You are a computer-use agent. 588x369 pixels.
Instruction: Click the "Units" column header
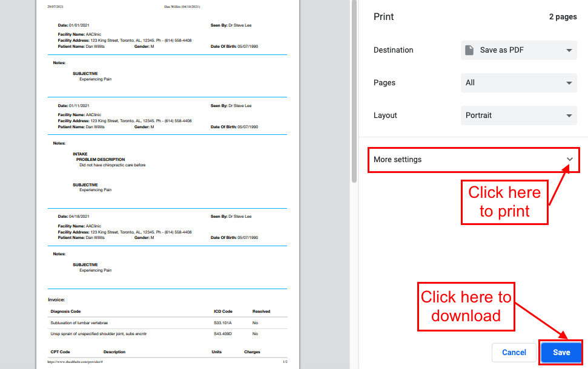point(216,352)
